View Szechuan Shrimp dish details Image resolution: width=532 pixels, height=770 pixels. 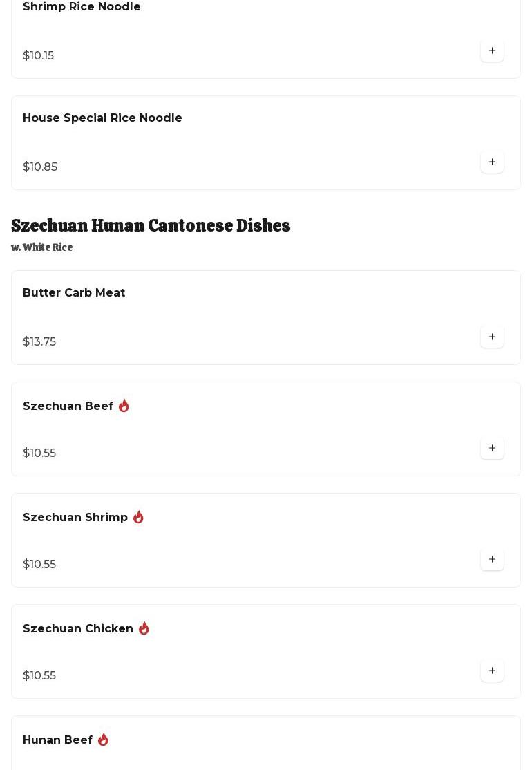click(75, 518)
